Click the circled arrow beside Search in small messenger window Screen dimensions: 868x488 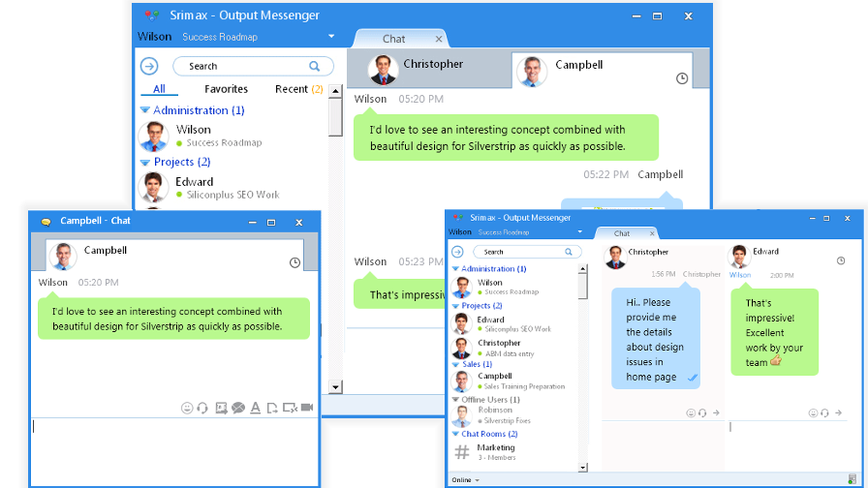point(457,252)
